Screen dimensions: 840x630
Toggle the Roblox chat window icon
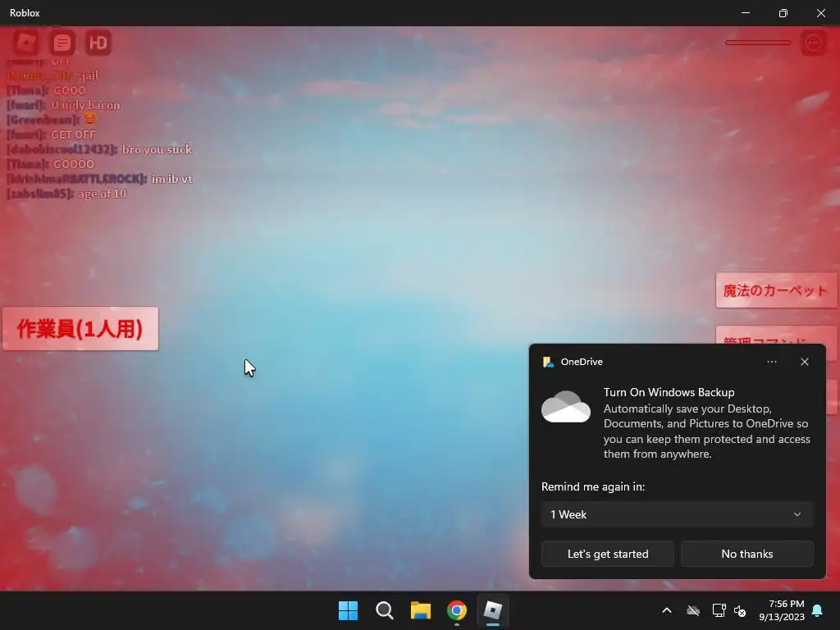pos(62,43)
